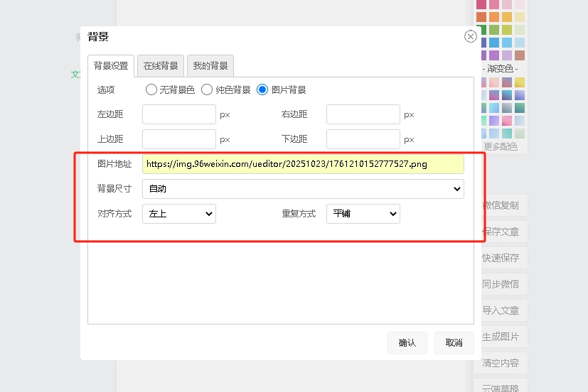588x392 pixels.
Task: Pick the yellow gradient swatch under 渐变色
Action: pyautogui.click(x=520, y=82)
